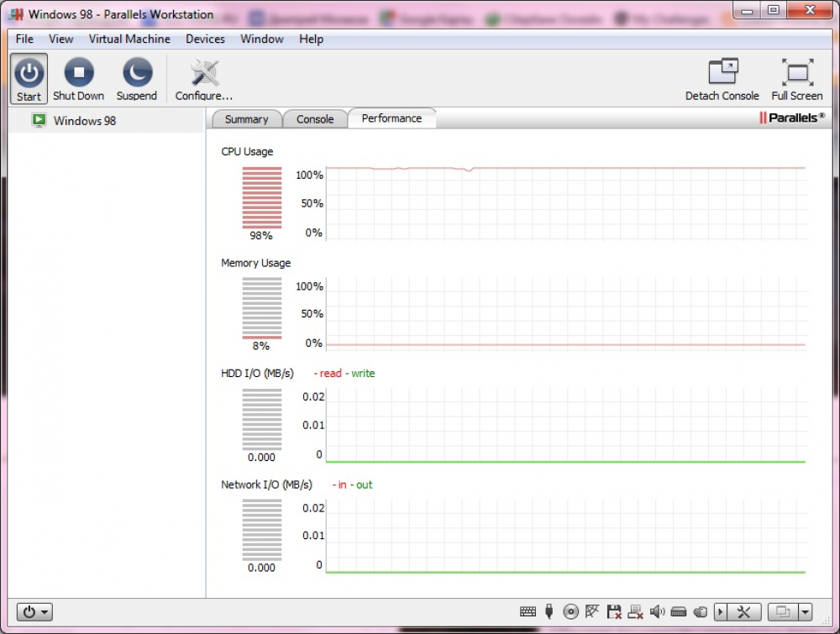The width and height of the screenshot is (840, 634).
Task: Suspend the virtual machine
Action: click(137, 78)
